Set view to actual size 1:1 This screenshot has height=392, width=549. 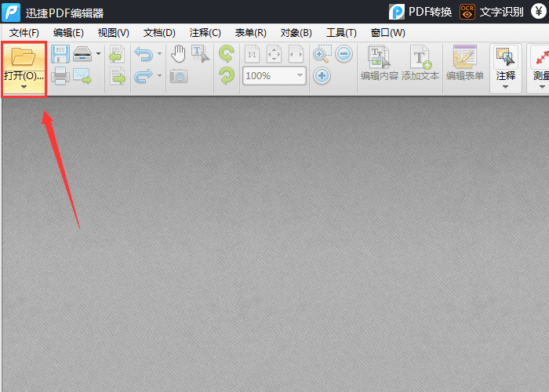[x=252, y=54]
